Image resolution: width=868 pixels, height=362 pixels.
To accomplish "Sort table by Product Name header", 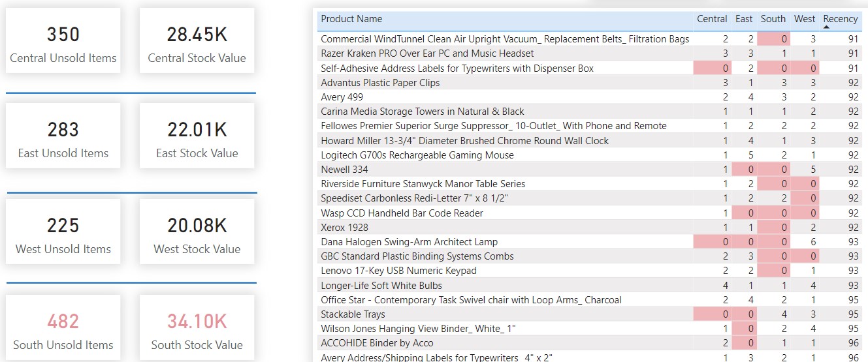I will coord(351,19).
